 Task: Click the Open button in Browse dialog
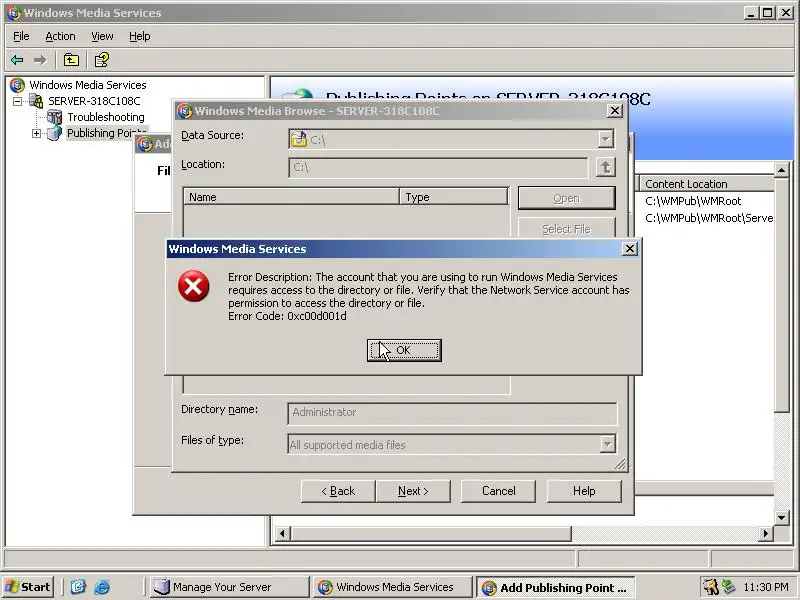566,198
